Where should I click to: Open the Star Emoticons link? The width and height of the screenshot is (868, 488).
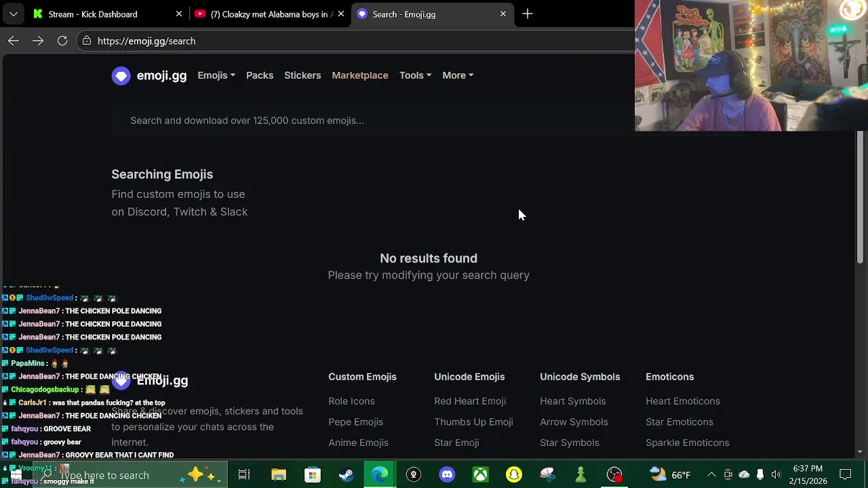click(679, 422)
